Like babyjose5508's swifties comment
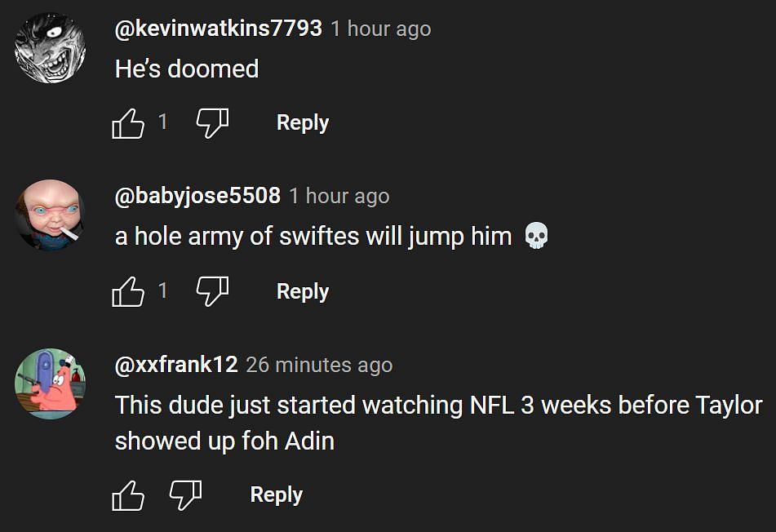The width and height of the screenshot is (776, 532). tap(127, 291)
